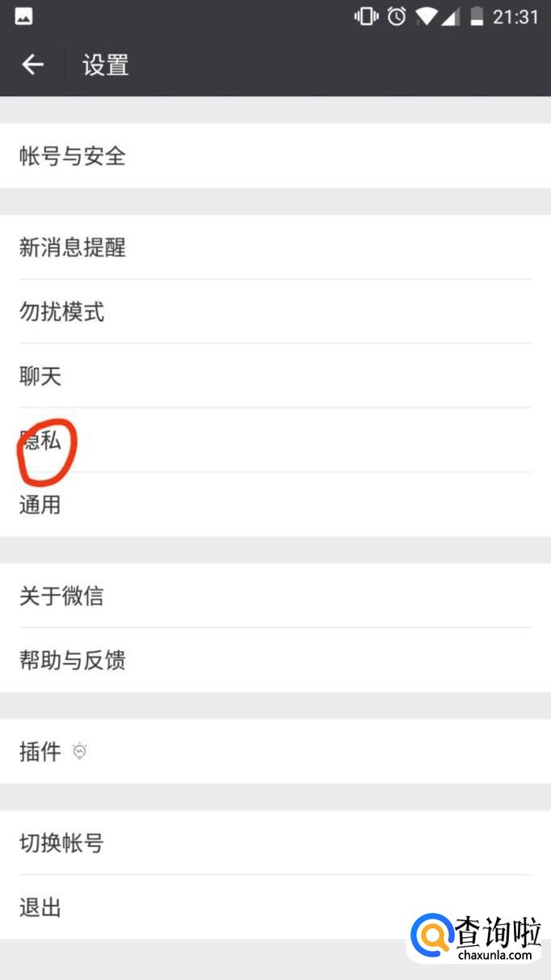Open 关于微信 page
This screenshot has height=980, width=551.
pos(275,596)
